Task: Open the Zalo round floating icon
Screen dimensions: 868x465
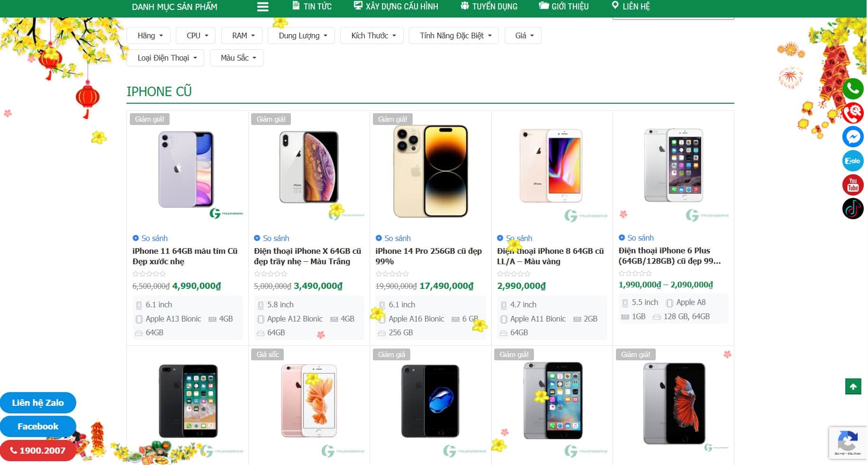Action: pyautogui.click(x=853, y=161)
